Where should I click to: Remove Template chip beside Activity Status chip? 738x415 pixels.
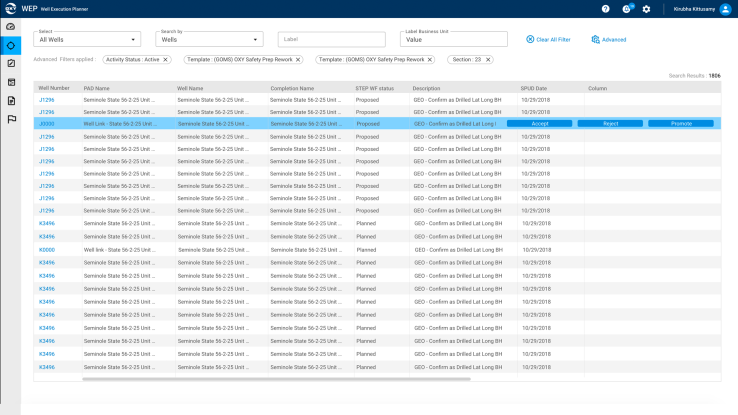(298, 60)
